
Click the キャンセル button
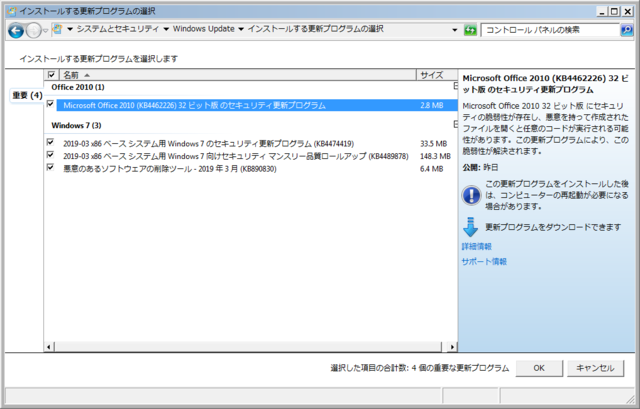pyautogui.click(x=595, y=368)
